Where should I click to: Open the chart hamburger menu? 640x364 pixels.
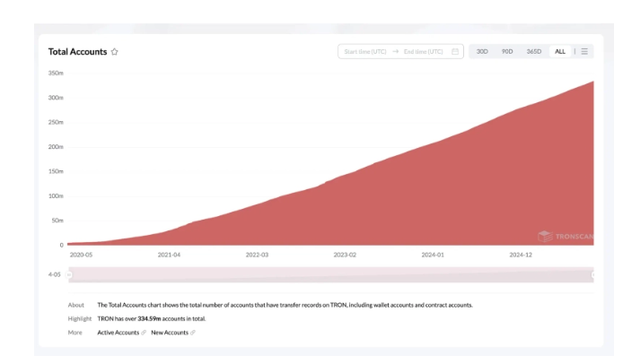tap(584, 52)
